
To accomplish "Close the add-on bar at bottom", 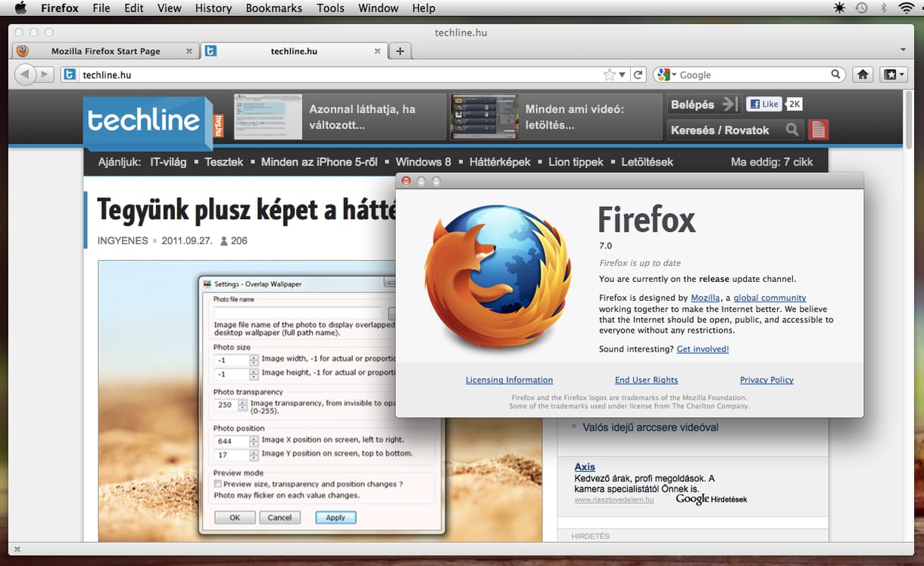I will point(17,549).
